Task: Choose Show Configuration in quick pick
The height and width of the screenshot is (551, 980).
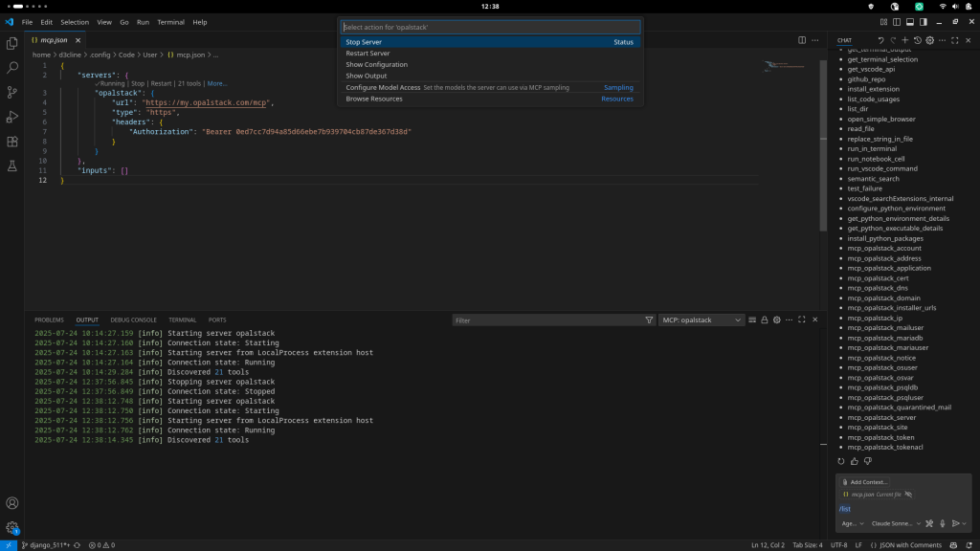Action: click(491, 64)
